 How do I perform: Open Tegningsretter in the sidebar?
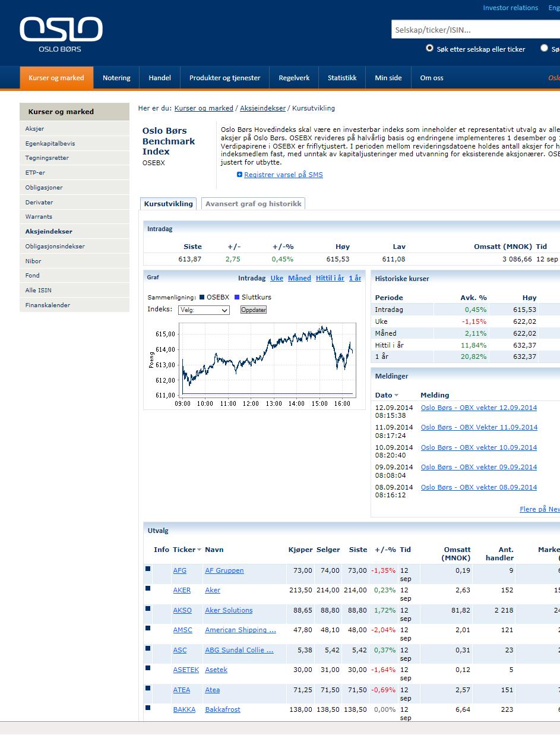pyautogui.click(x=74, y=158)
